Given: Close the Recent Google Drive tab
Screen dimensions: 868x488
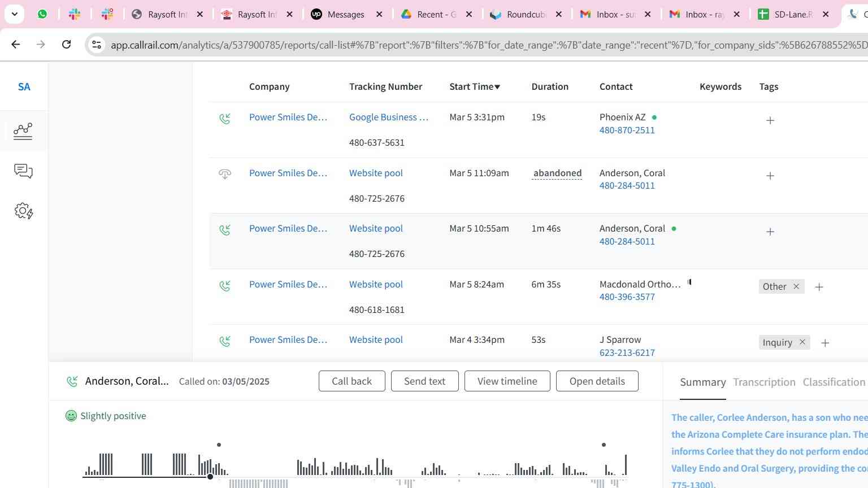Looking at the screenshot, I should tap(469, 14).
